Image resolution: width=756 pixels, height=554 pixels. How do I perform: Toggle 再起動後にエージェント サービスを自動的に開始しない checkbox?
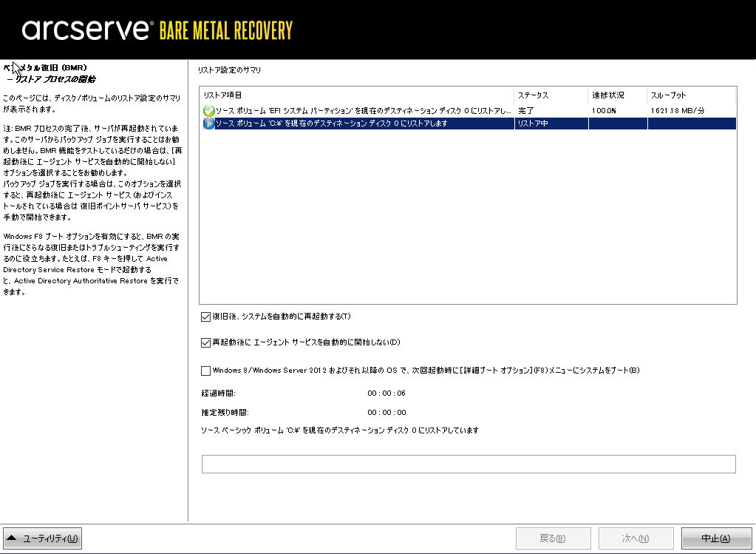point(206,342)
